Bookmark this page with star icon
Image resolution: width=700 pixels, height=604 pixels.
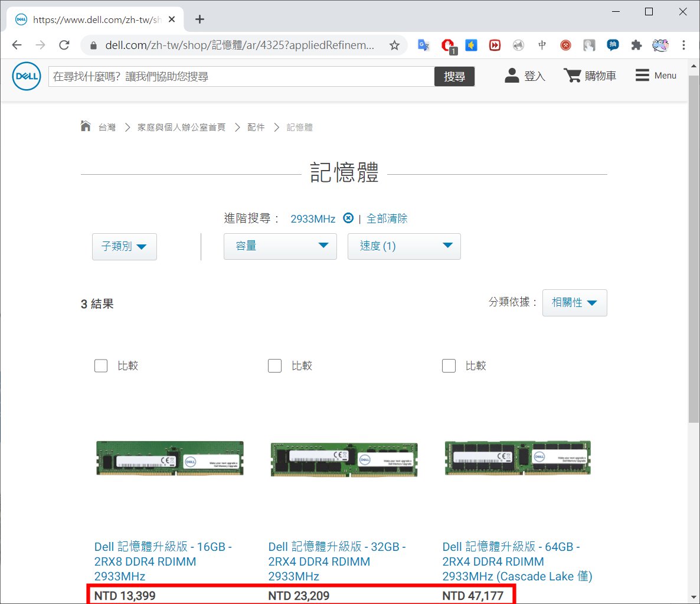pos(394,45)
